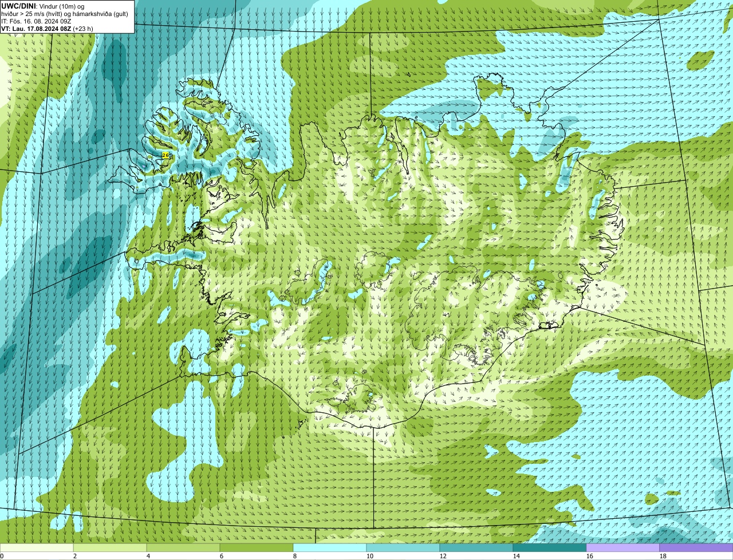The width and height of the screenshot is (733, 560).
Task: Click the pale yellow 0–2 m/s legend swatch
Action: 37,547
